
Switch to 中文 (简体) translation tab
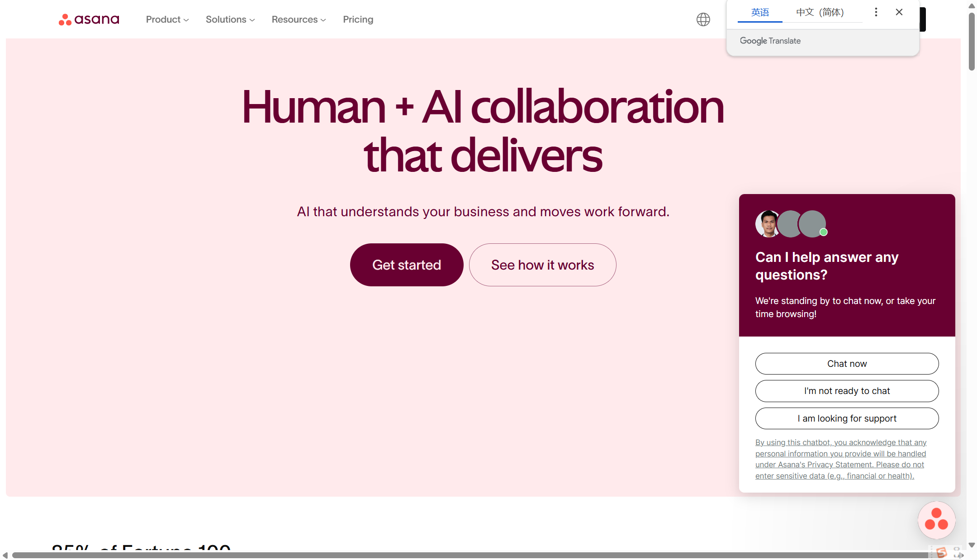(820, 12)
